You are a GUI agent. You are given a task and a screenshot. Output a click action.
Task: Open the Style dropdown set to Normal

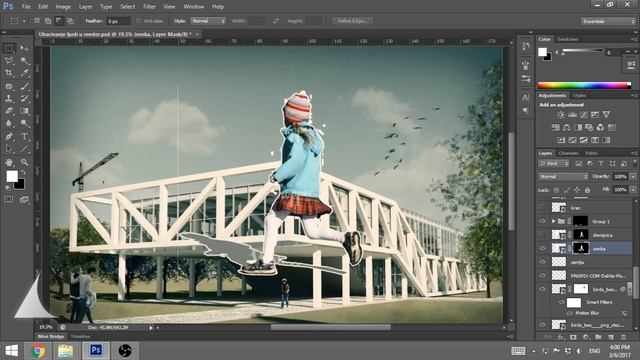208,20
